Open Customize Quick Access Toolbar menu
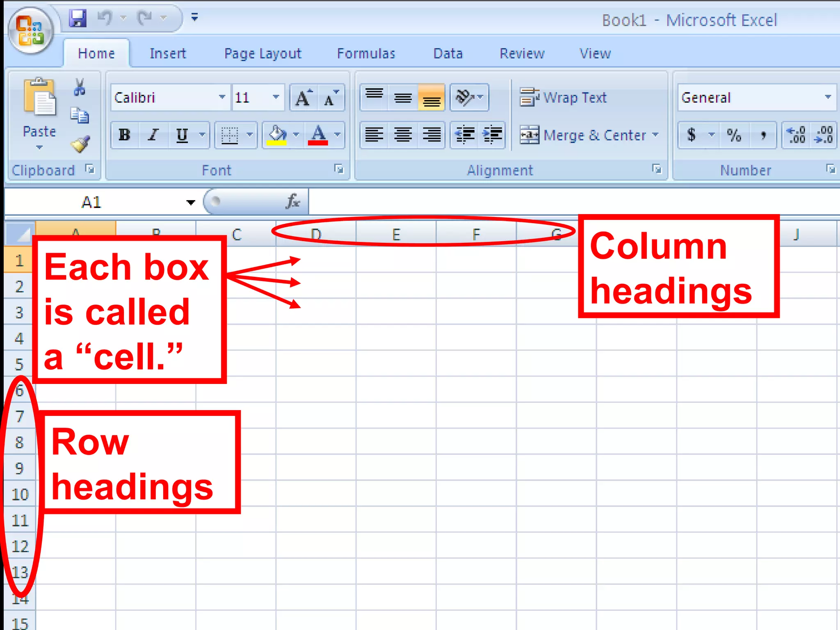The width and height of the screenshot is (840, 630). 195,17
